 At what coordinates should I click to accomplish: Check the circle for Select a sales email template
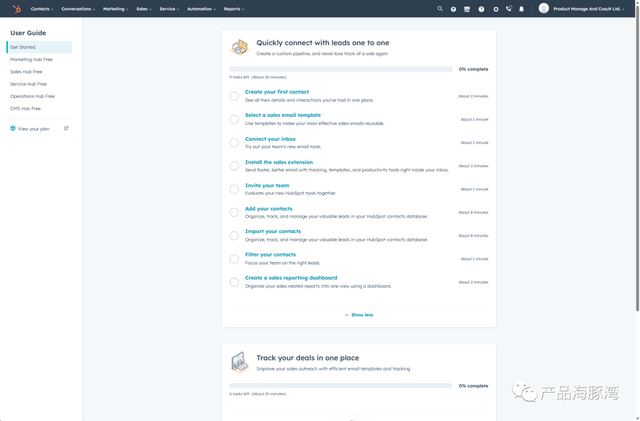click(234, 119)
